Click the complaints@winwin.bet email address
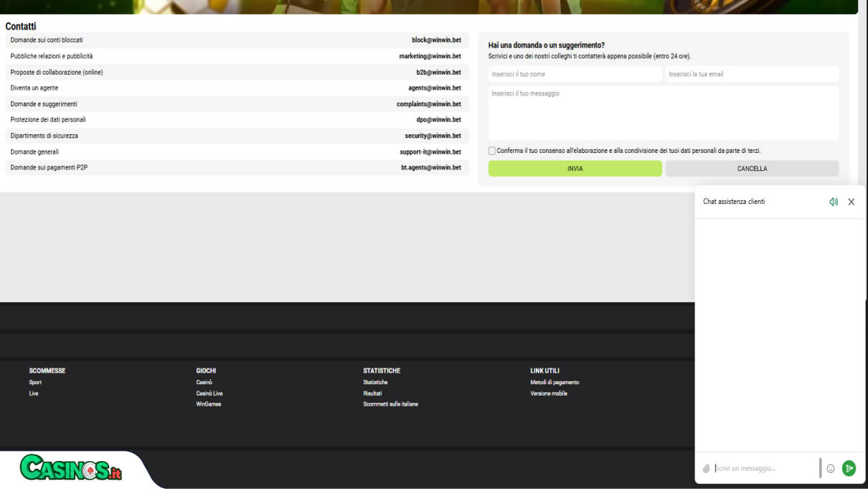The image size is (868, 489). point(429,104)
